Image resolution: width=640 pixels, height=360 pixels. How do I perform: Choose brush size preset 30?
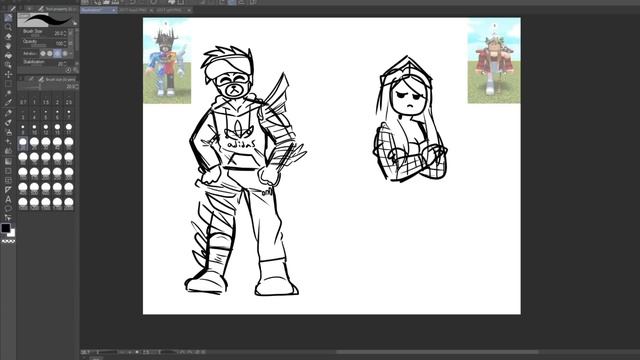coord(46,143)
